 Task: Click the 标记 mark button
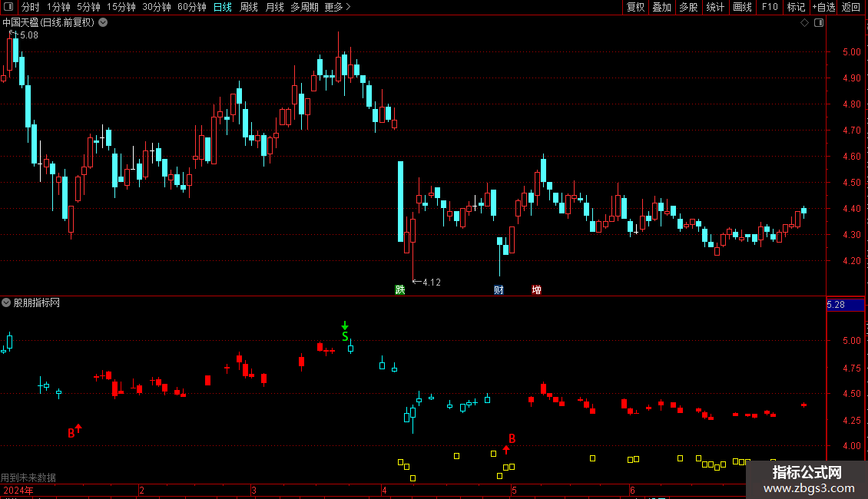coord(796,7)
